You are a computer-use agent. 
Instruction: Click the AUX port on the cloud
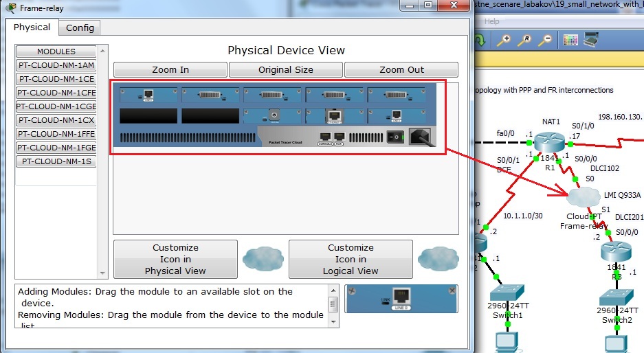coord(339,137)
